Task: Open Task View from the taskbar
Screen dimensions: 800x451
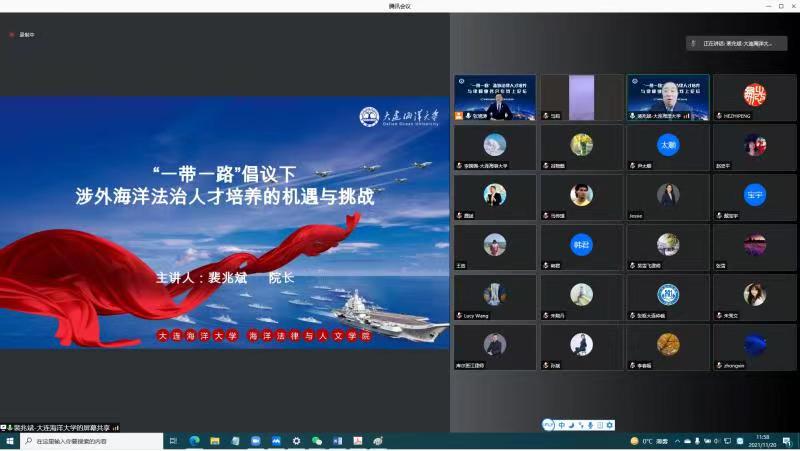Action: tap(173, 441)
